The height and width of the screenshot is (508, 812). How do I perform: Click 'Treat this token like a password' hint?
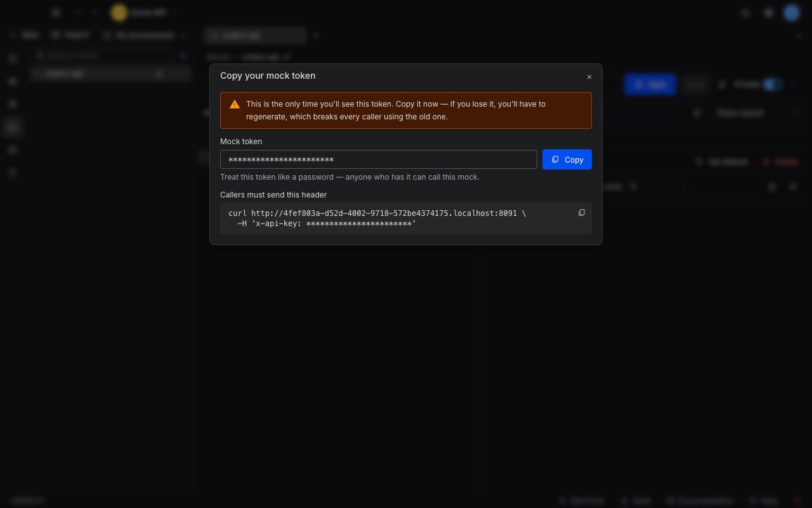coord(350,177)
